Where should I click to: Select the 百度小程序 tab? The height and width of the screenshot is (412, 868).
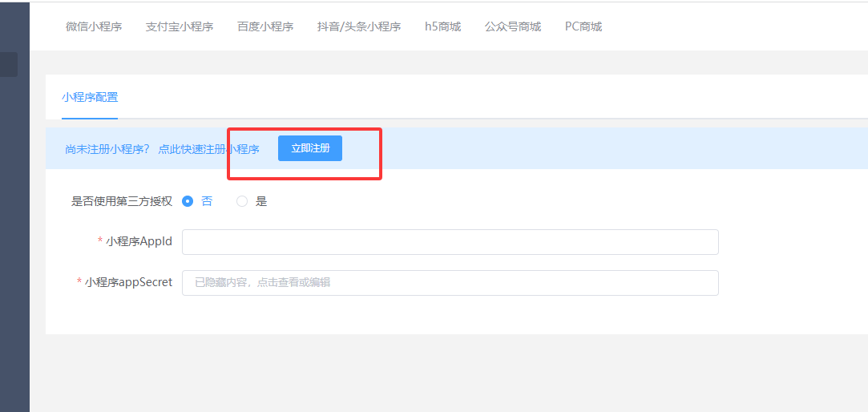(x=265, y=26)
